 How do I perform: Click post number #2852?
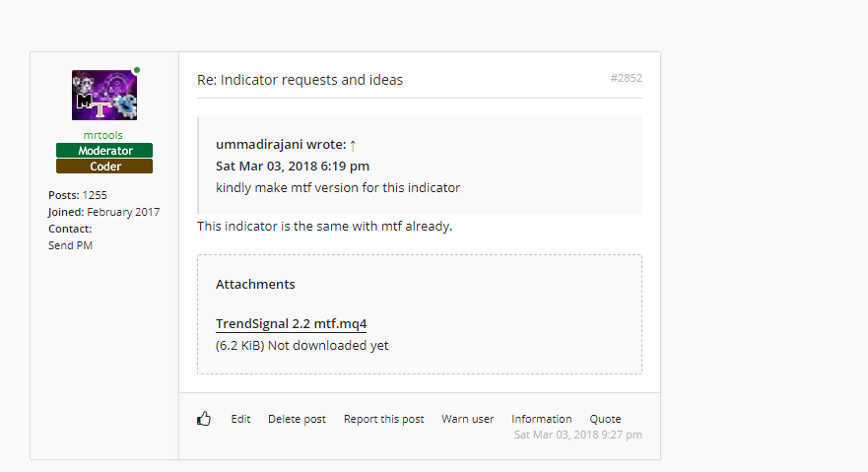(x=626, y=78)
